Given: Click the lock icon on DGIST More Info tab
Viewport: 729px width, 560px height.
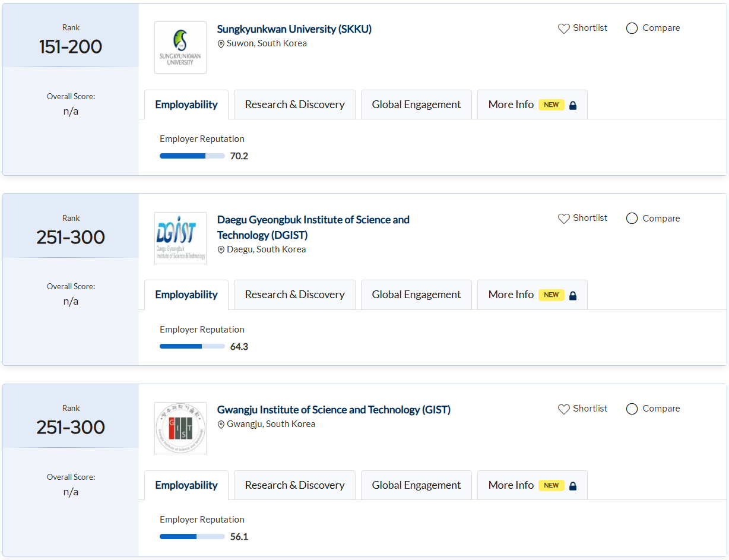Looking at the screenshot, I should click(x=573, y=295).
